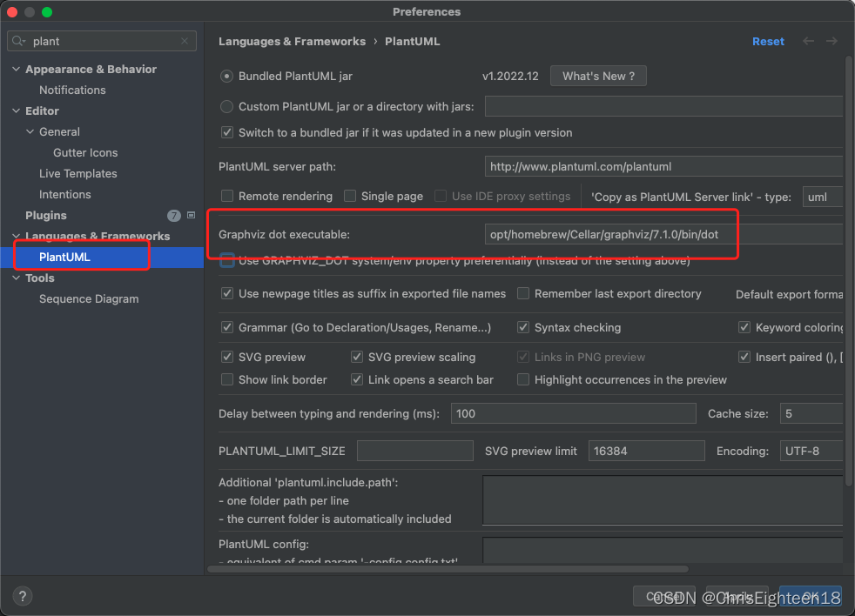Click the custom PlantUML jar path field
The width and height of the screenshot is (855, 616).
(663, 106)
